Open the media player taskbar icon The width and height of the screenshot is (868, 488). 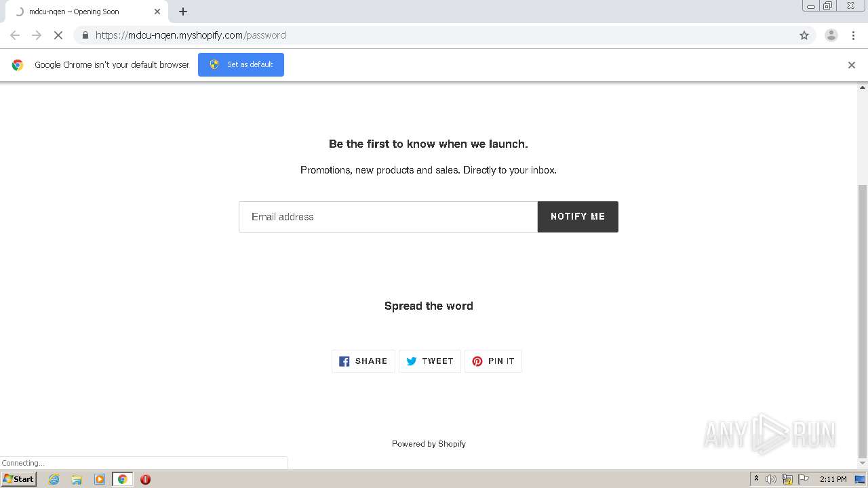pos(100,479)
